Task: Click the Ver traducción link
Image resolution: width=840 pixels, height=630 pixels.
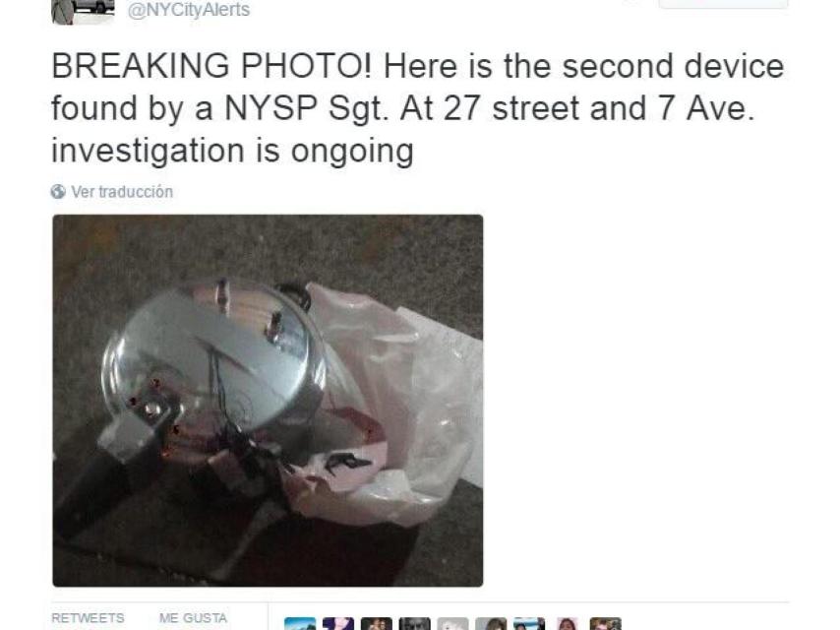Action: tap(122, 191)
